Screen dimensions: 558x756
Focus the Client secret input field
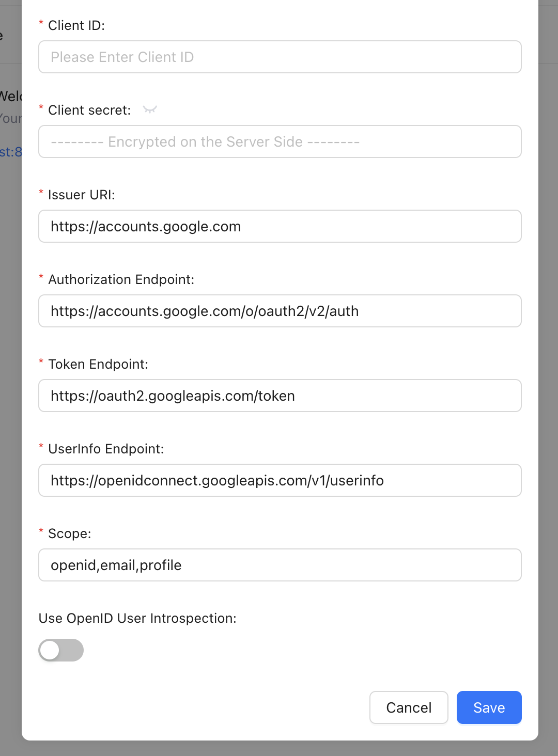click(280, 141)
